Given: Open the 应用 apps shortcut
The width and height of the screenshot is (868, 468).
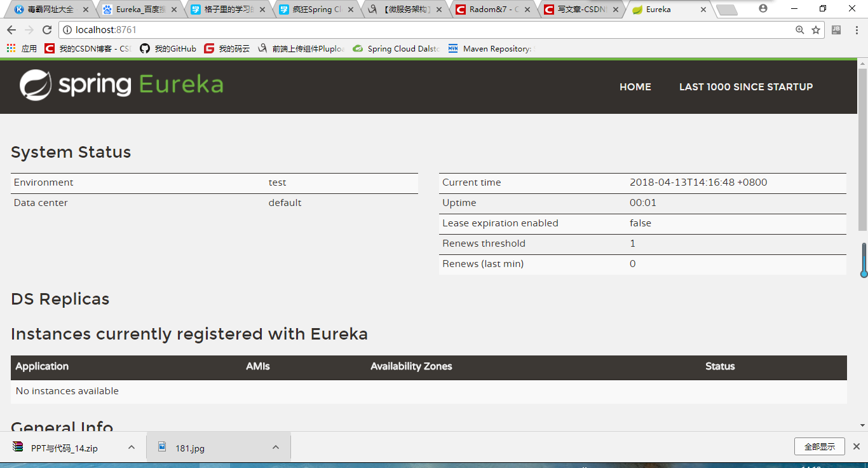Looking at the screenshot, I should (22, 48).
